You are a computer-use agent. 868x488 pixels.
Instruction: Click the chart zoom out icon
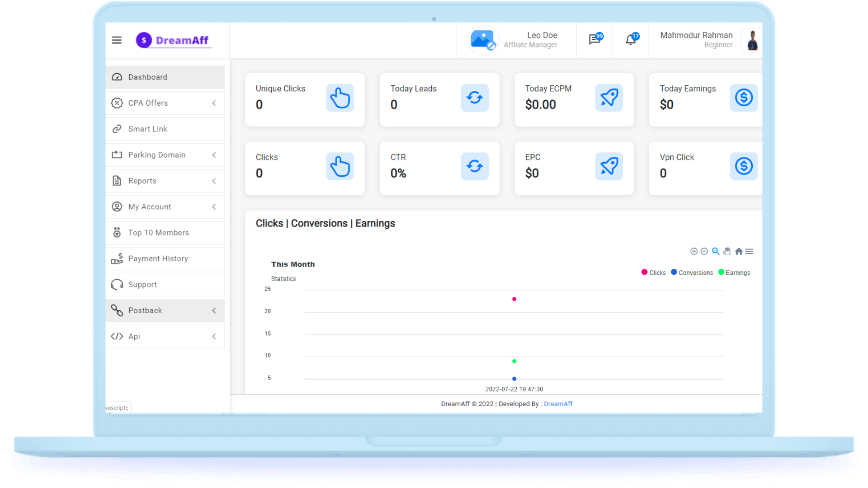704,251
